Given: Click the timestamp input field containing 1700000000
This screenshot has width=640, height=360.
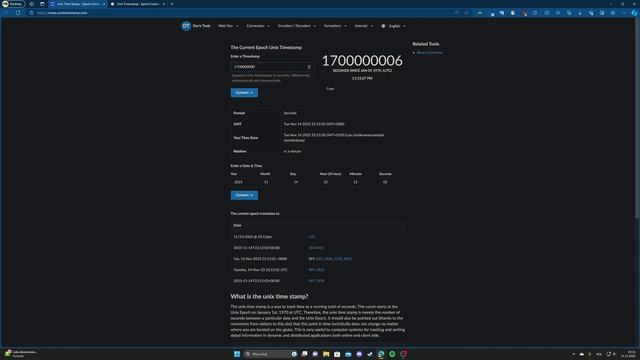Looking at the screenshot, I should click(x=272, y=67).
